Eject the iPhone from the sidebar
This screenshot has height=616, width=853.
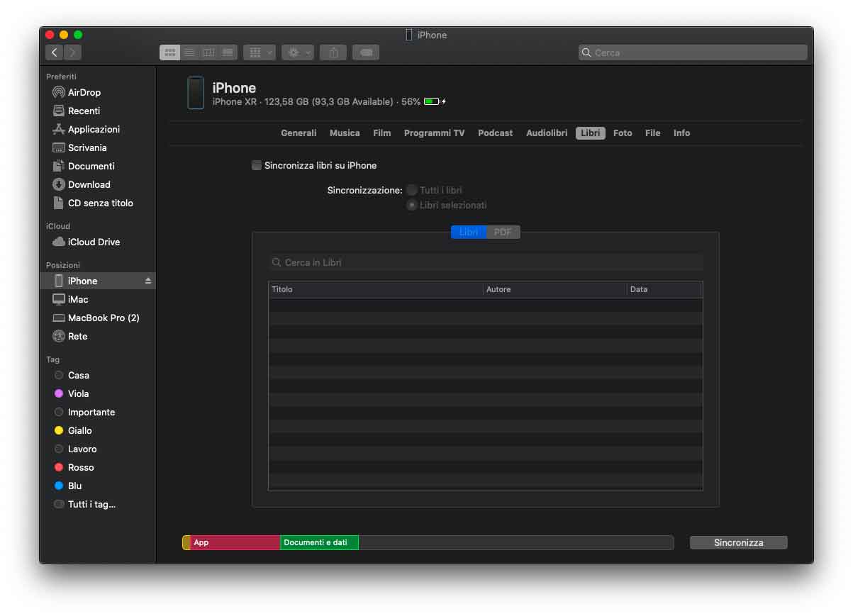pos(148,281)
